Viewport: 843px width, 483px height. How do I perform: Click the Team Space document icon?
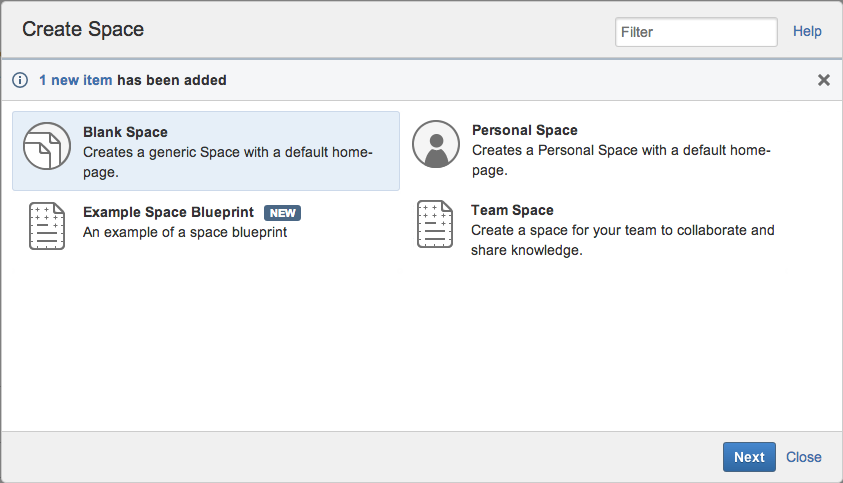point(436,225)
